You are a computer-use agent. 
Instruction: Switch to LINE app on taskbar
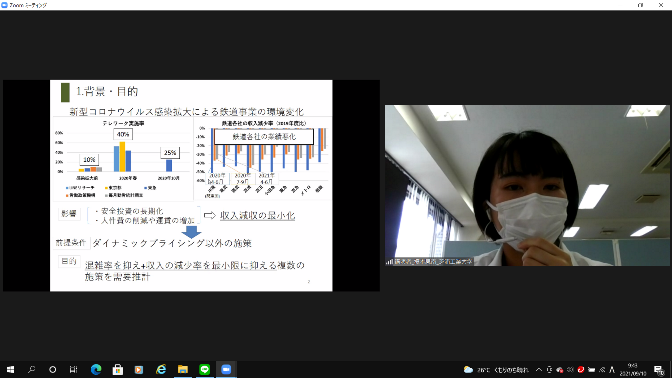pyautogui.click(x=204, y=369)
